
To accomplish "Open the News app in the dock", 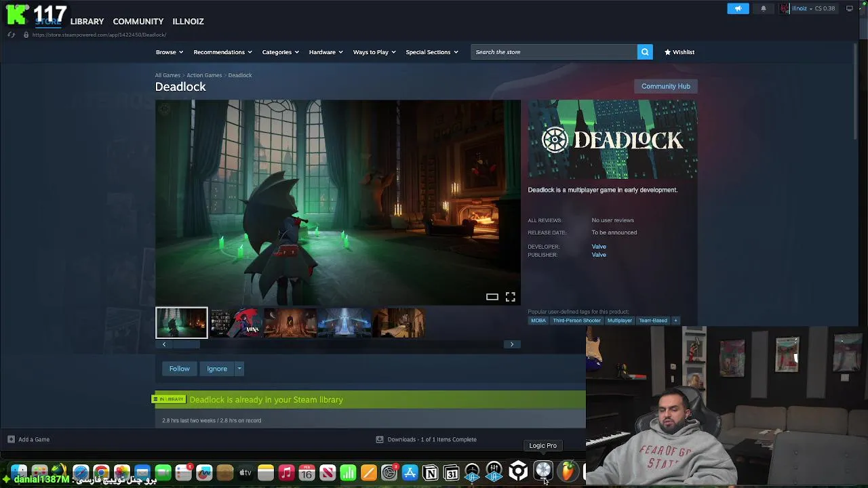I will pos(328,473).
